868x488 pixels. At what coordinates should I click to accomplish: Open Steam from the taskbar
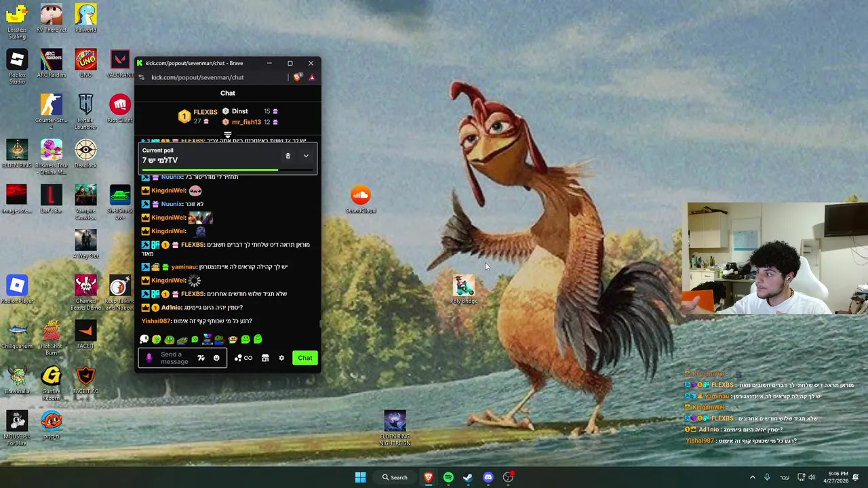click(x=468, y=477)
